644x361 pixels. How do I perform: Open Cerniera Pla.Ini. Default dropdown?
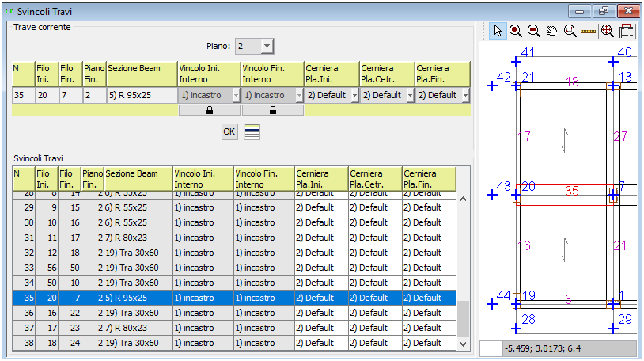[355, 95]
